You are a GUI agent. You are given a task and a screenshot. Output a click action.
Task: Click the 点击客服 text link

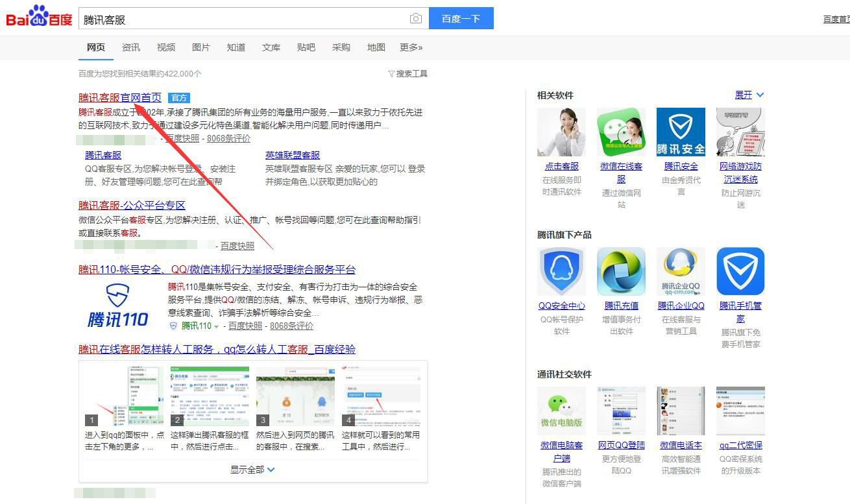[561, 166]
